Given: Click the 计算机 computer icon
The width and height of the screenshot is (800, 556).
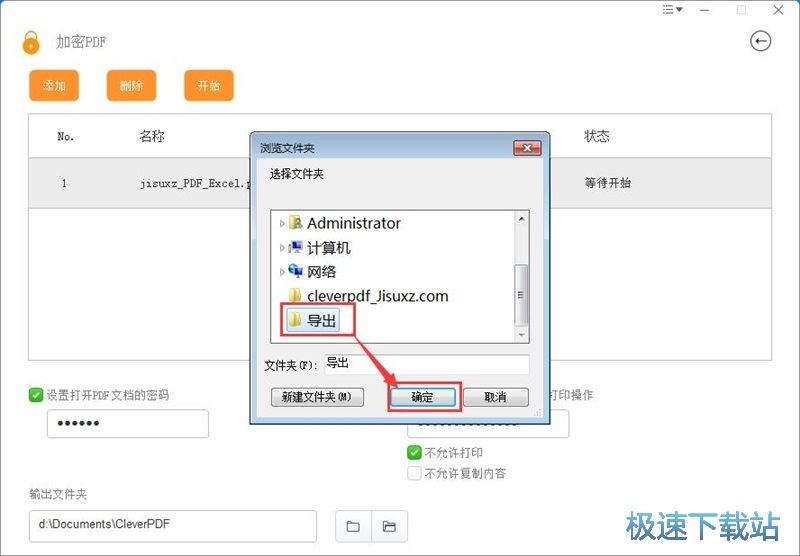Looking at the screenshot, I should (295, 247).
